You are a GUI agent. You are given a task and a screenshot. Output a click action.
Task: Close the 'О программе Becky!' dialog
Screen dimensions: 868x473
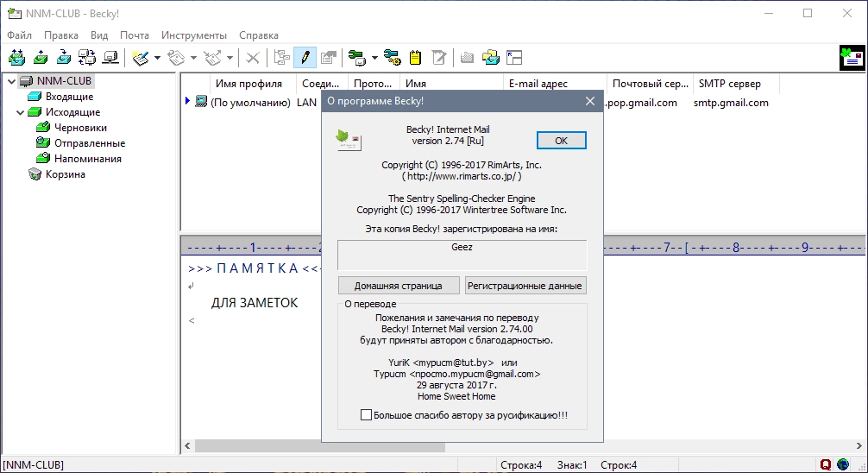point(590,101)
